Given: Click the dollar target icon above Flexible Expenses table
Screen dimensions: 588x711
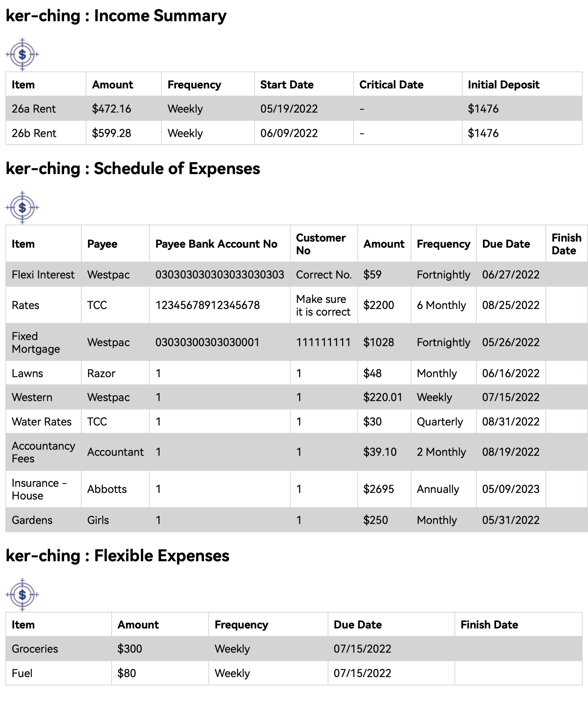Looking at the screenshot, I should point(22,595).
